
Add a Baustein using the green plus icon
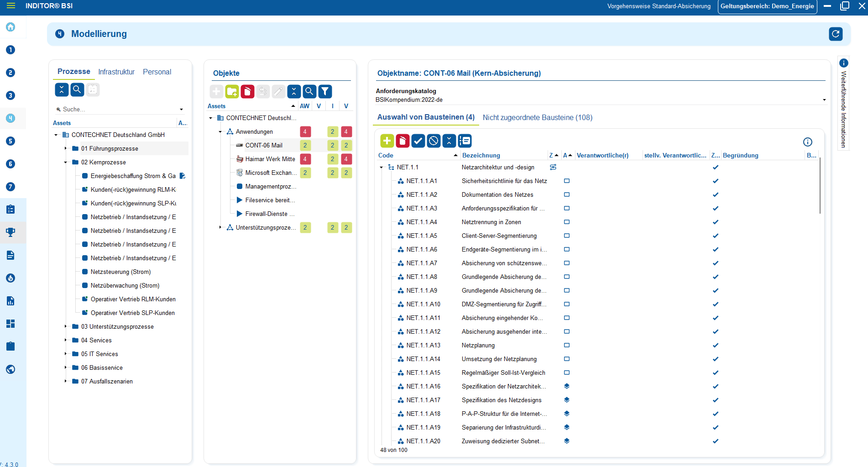pyautogui.click(x=387, y=141)
